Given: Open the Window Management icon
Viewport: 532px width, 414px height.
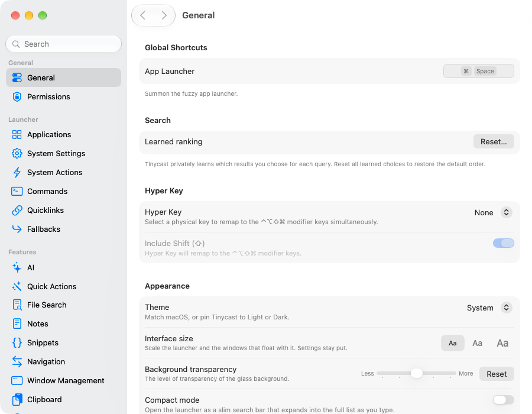Looking at the screenshot, I should [17, 380].
